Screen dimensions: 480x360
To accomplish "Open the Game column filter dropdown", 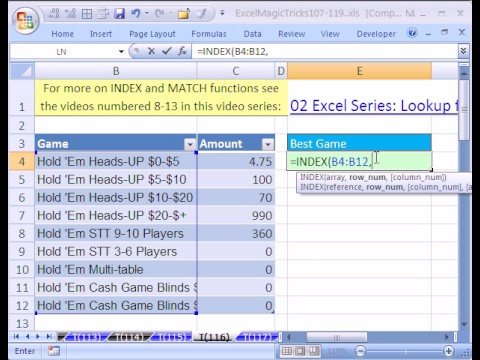I will click(190, 144).
